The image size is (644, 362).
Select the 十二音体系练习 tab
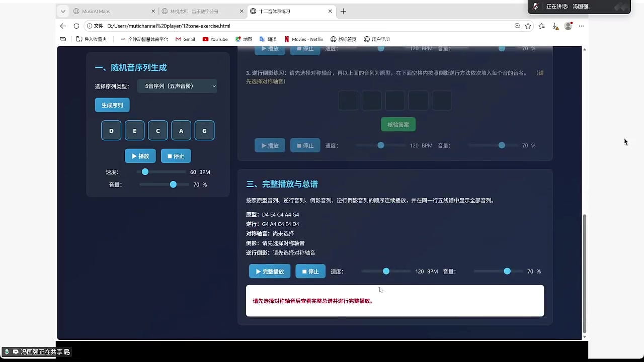coord(292,11)
